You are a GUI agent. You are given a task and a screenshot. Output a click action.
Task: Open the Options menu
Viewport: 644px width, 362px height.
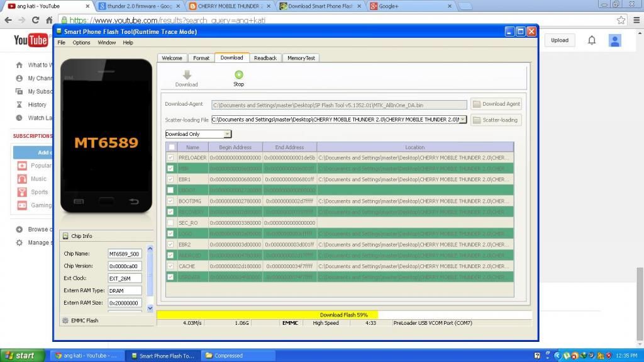[81, 42]
